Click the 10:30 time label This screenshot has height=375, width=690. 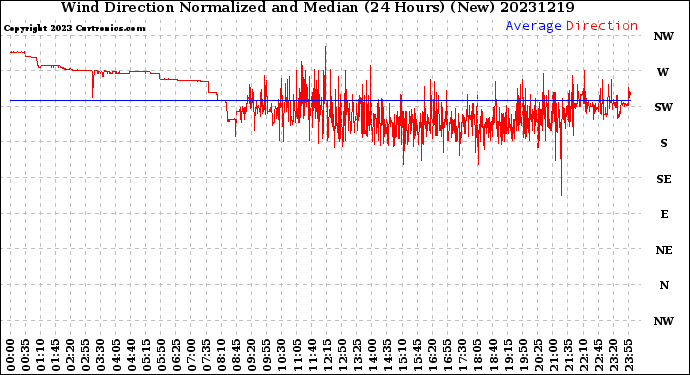(x=282, y=355)
